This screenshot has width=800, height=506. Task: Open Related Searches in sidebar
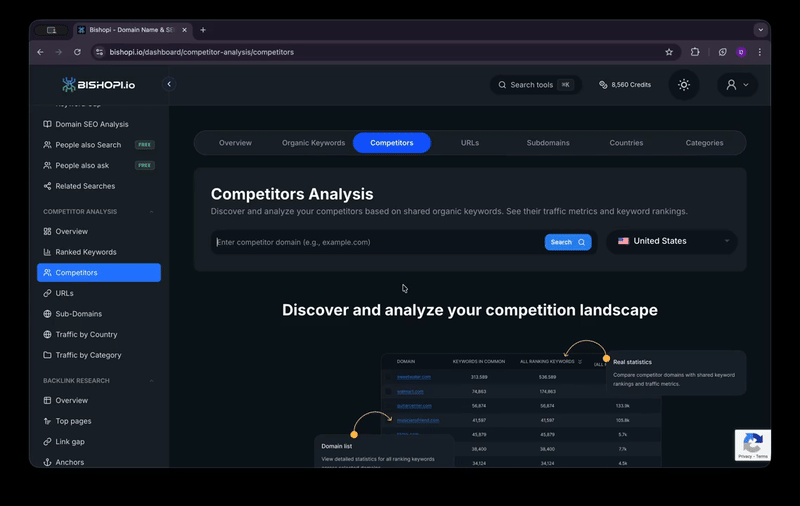coord(85,186)
